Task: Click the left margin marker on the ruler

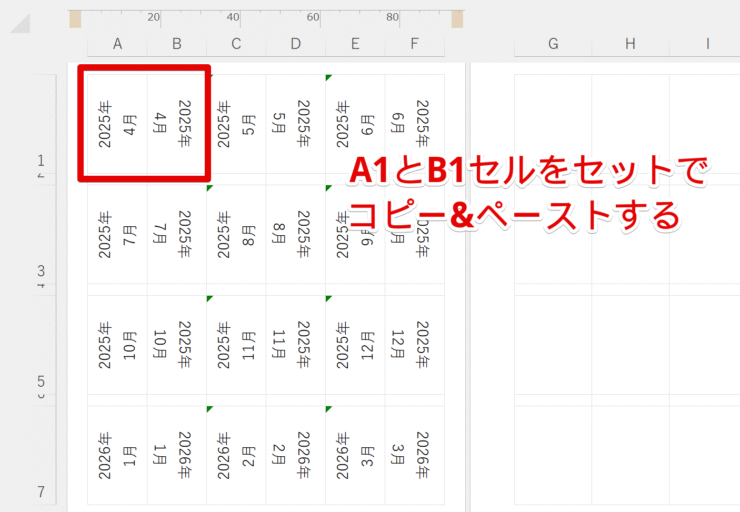Action: (76, 19)
